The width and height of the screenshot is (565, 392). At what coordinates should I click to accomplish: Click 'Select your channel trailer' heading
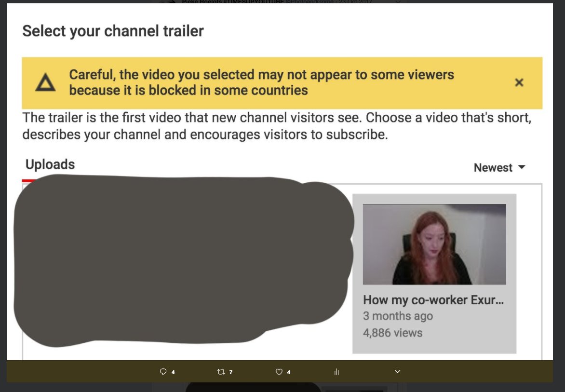coord(113,31)
